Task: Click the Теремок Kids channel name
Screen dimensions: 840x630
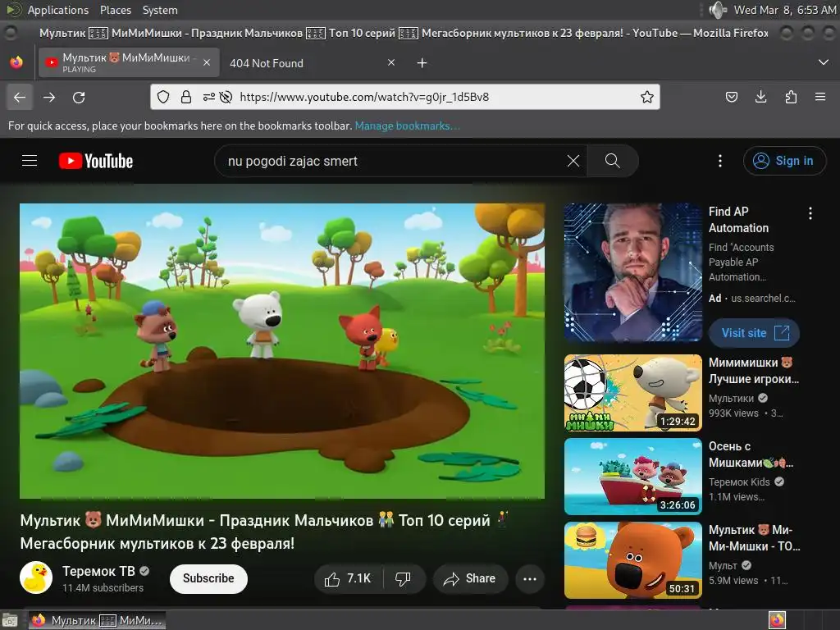Action: tap(739, 482)
